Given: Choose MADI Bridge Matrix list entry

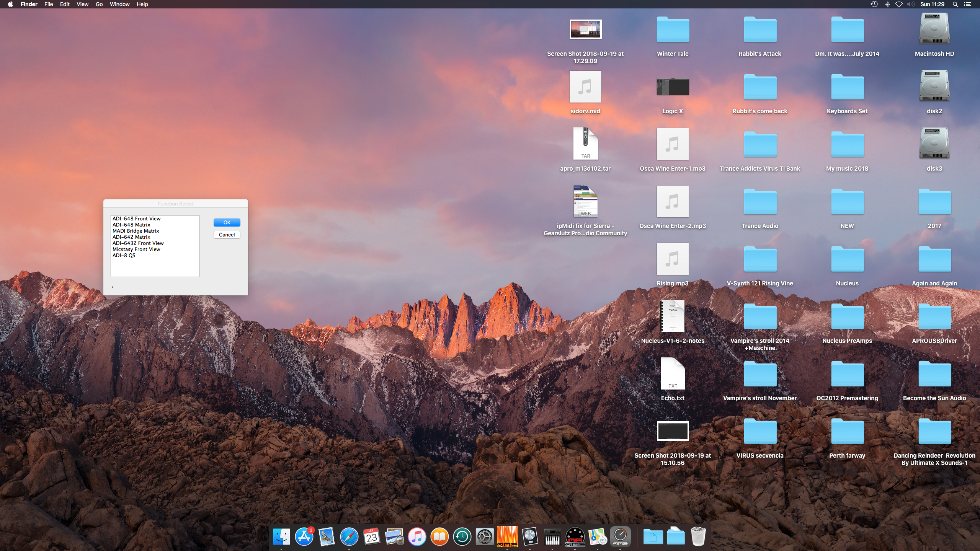Looking at the screenshot, I should coord(136,231).
